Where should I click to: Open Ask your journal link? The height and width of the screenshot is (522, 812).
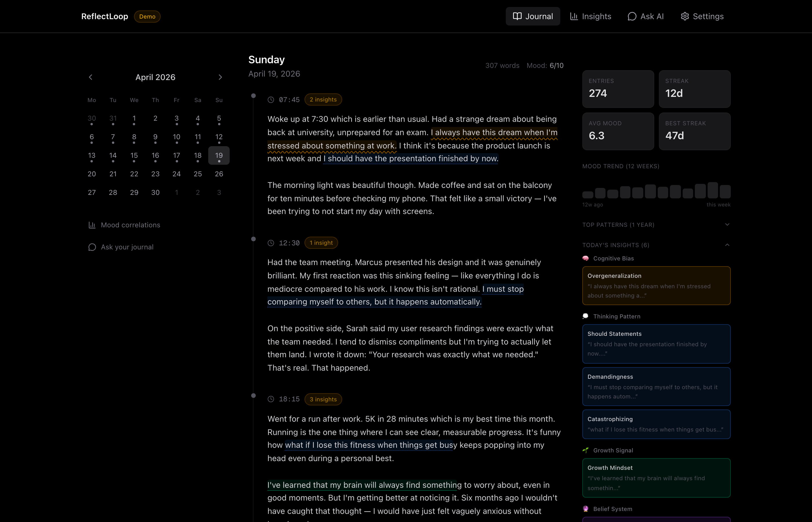pos(121,247)
